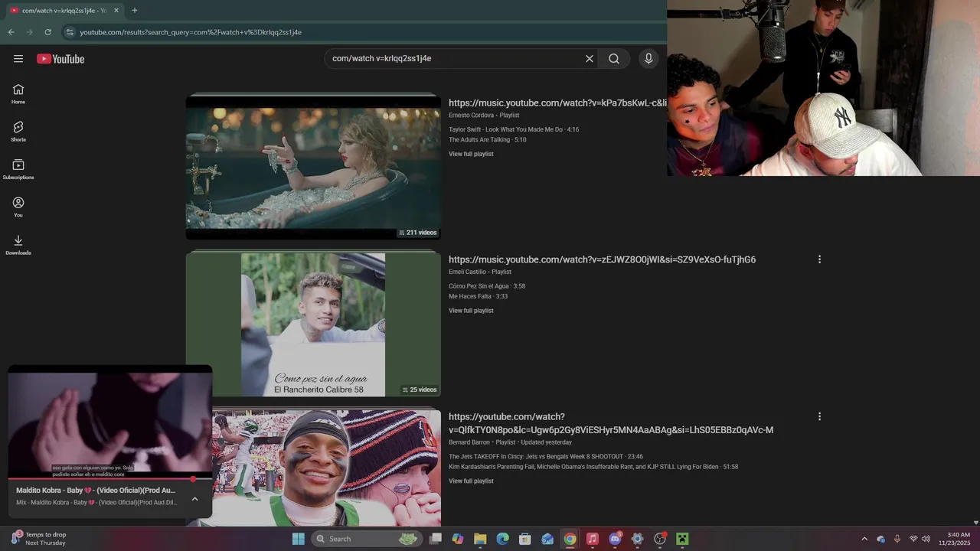Open a new browser tab
This screenshot has width=980, height=551.
pos(135,11)
